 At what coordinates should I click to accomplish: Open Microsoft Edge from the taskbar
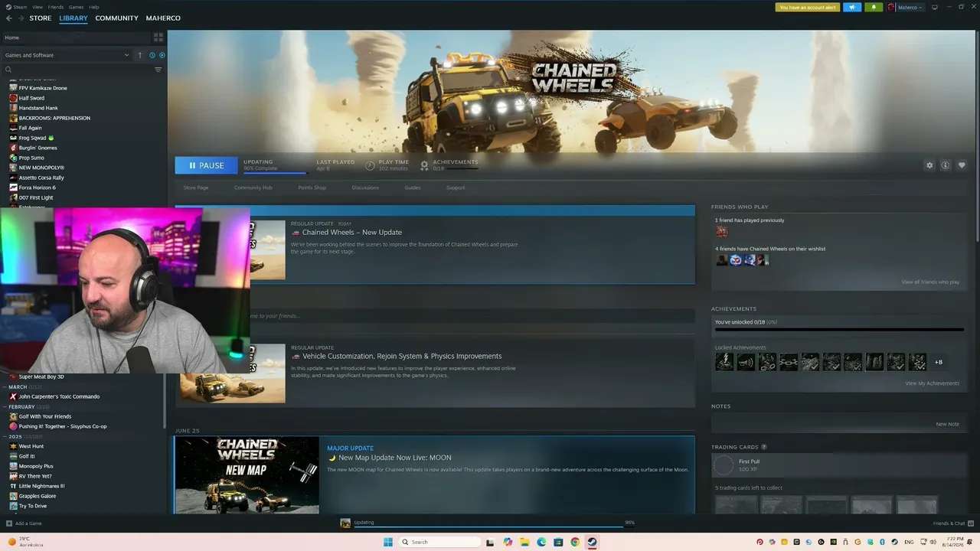click(541, 542)
